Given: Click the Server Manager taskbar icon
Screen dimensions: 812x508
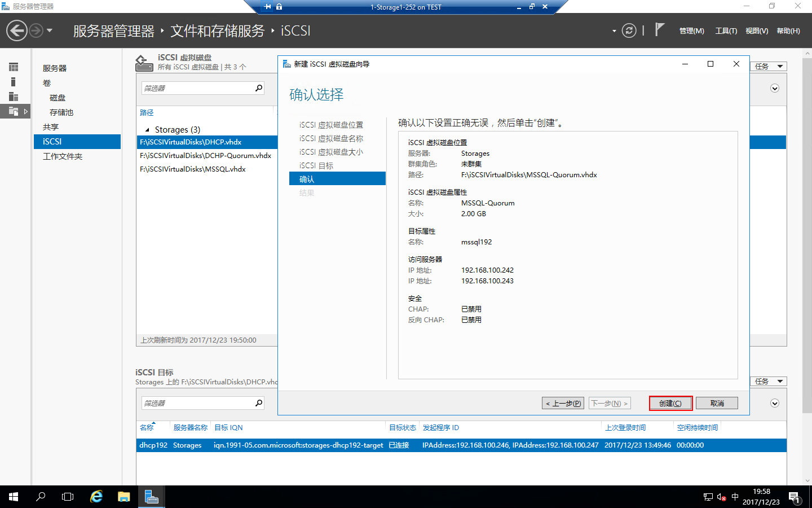Looking at the screenshot, I should 151,497.
